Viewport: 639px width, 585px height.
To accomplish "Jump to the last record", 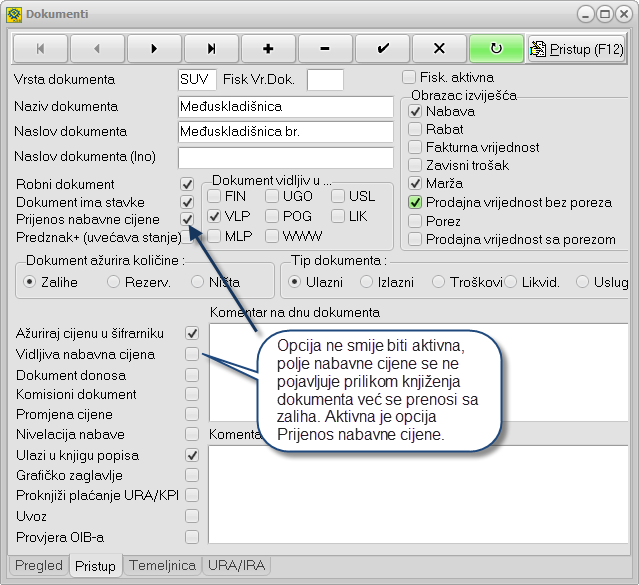I will (211, 48).
